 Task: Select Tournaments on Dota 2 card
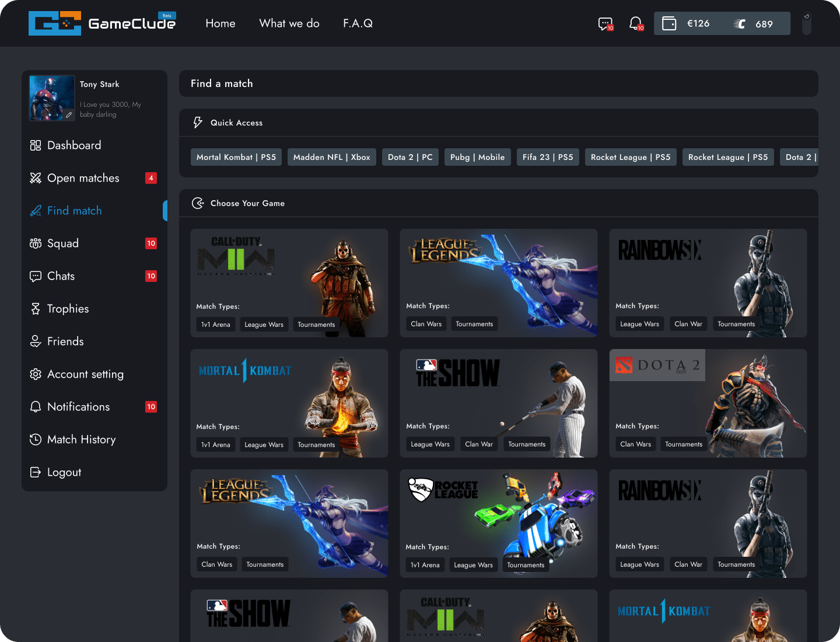(x=684, y=444)
